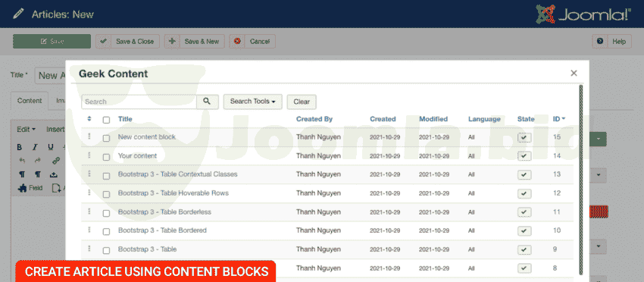Click drag handle of Table Bordered row
Image resolution: width=644 pixels, height=282 pixels.
click(89, 230)
